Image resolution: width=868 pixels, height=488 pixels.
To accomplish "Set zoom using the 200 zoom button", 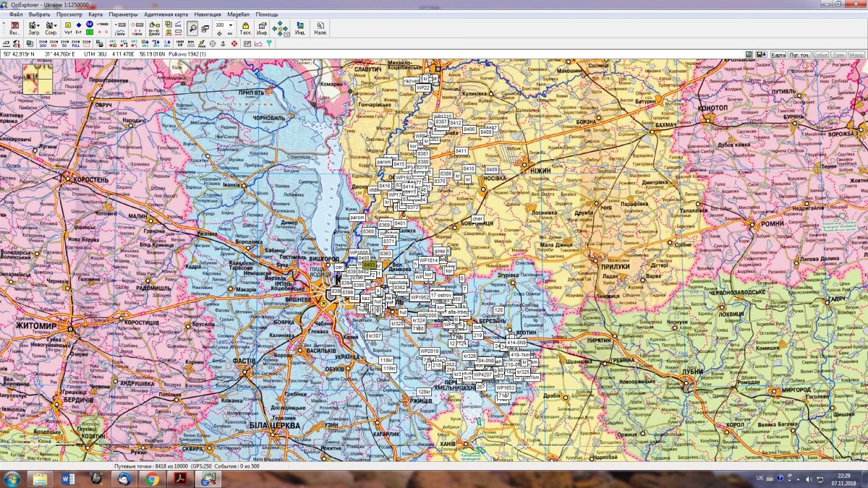I will click(42, 43).
